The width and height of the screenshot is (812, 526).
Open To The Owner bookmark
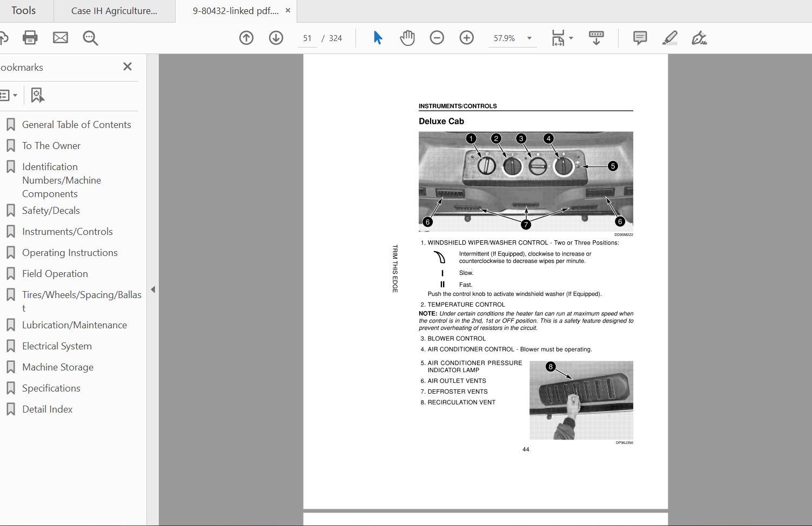(51, 146)
